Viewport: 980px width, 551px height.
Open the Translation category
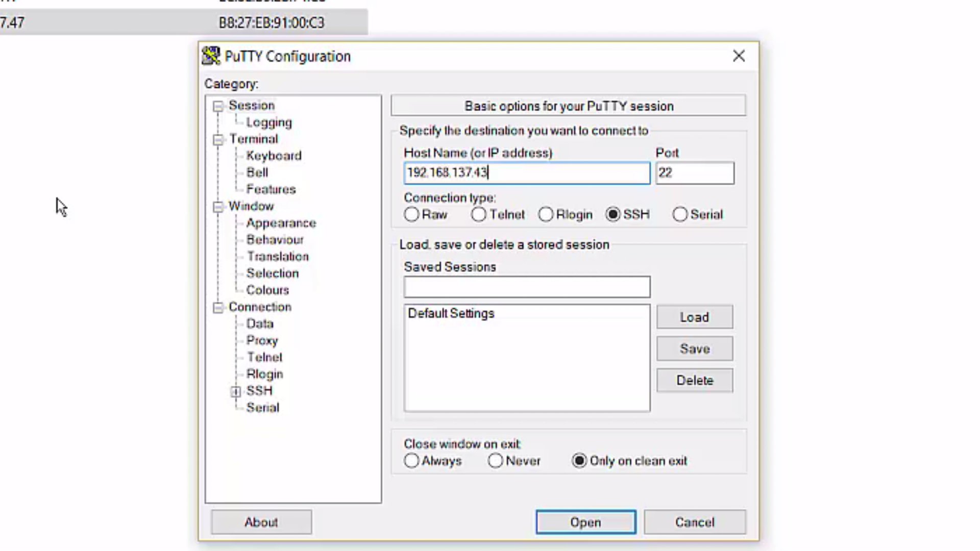[x=278, y=257]
